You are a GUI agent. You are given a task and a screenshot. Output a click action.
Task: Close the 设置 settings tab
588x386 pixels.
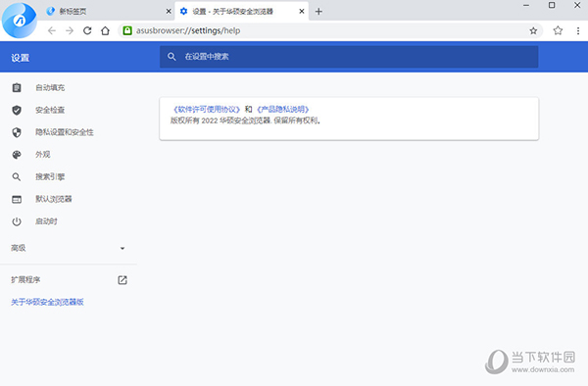coord(302,12)
